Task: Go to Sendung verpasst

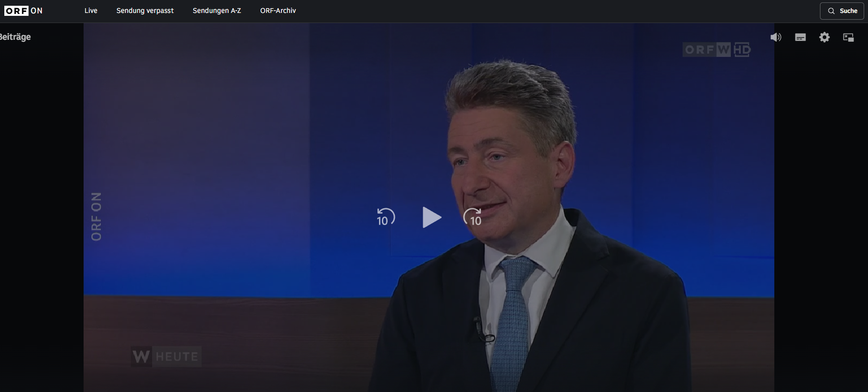Action: [145, 11]
